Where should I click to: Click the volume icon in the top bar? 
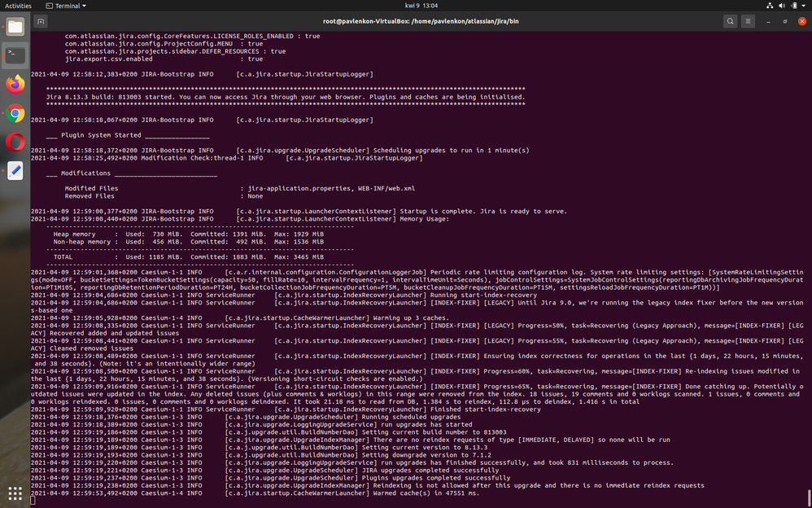781,6
